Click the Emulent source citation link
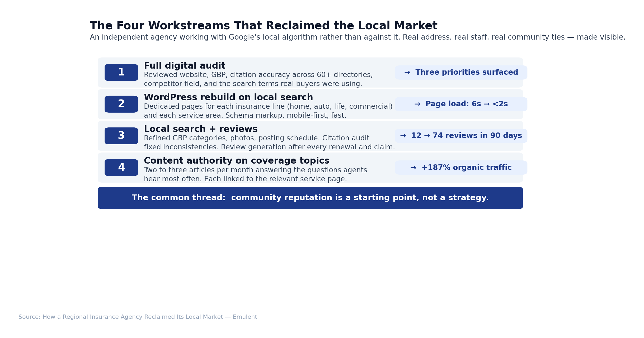The width and height of the screenshot is (644, 338). click(x=138, y=317)
